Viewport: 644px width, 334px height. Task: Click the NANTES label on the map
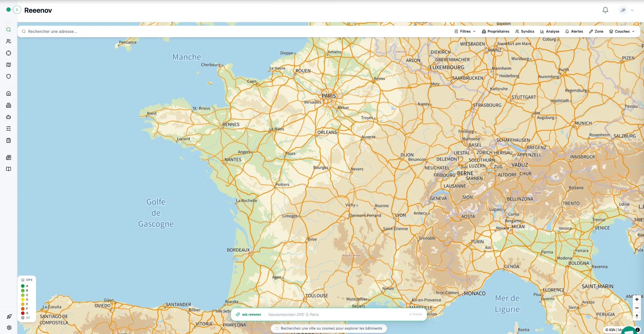[x=233, y=160]
